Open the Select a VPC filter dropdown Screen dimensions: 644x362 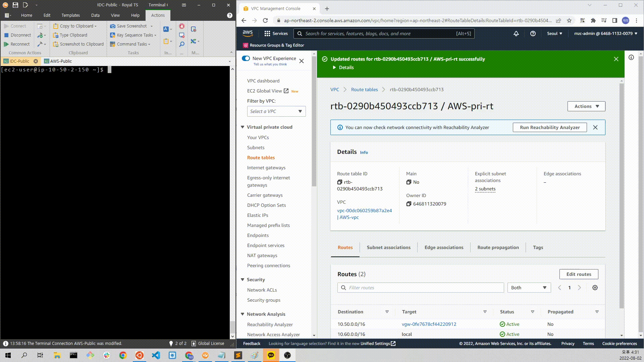(276, 111)
